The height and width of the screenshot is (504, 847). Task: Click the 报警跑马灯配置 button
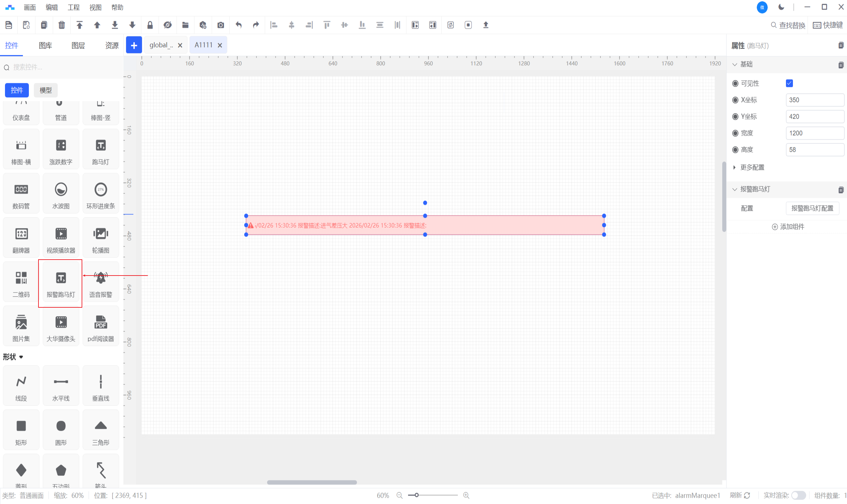click(812, 208)
